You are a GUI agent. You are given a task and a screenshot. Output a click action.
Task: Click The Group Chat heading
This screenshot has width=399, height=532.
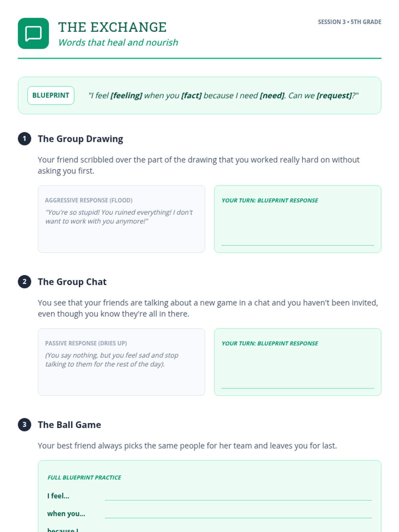(72, 282)
